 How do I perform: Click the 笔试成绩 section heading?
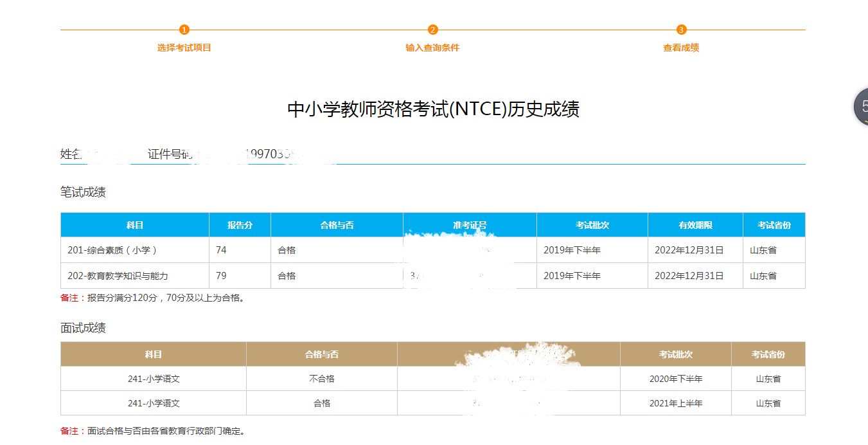pos(83,192)
